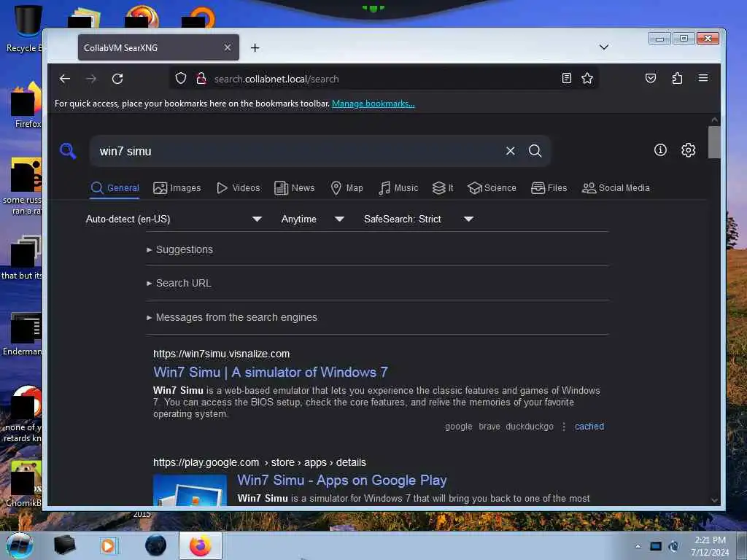Open Win7 Simu | A simulator of Windows 7
The width and height of the screenshot is (747, 560).
coord(270,372)
